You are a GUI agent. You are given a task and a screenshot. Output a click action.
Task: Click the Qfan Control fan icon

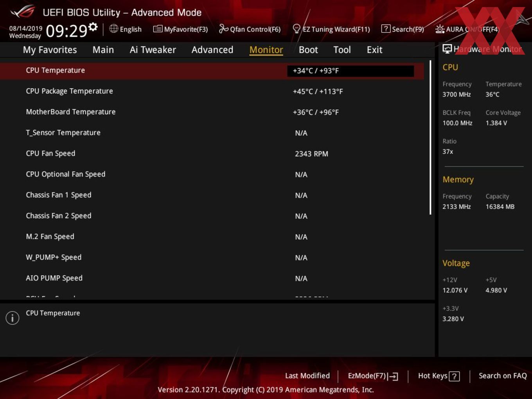tap(223, 29)
